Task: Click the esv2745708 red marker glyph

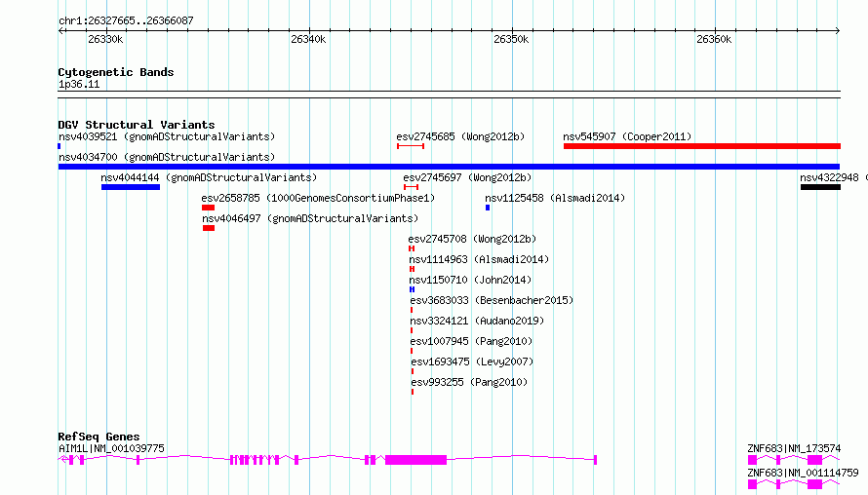Action: pos(412,248)
